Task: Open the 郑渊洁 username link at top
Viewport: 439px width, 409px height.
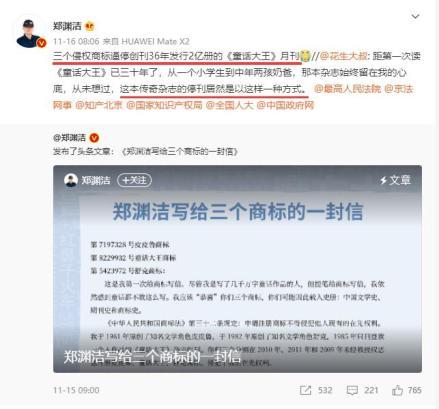Action: tap(67, 26)
